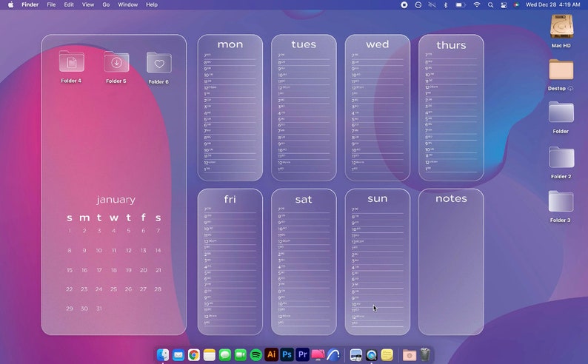The width and height of the screenshot is (588, 364).
Task: Launch Messages from the Dock
Action: (225, 354)
